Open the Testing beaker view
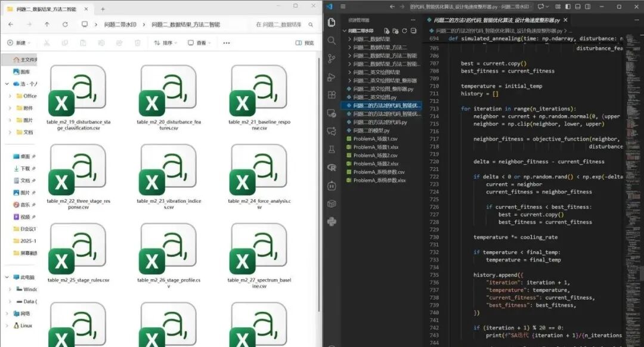Viewport: 644px width, 347px height. point(332,150)
